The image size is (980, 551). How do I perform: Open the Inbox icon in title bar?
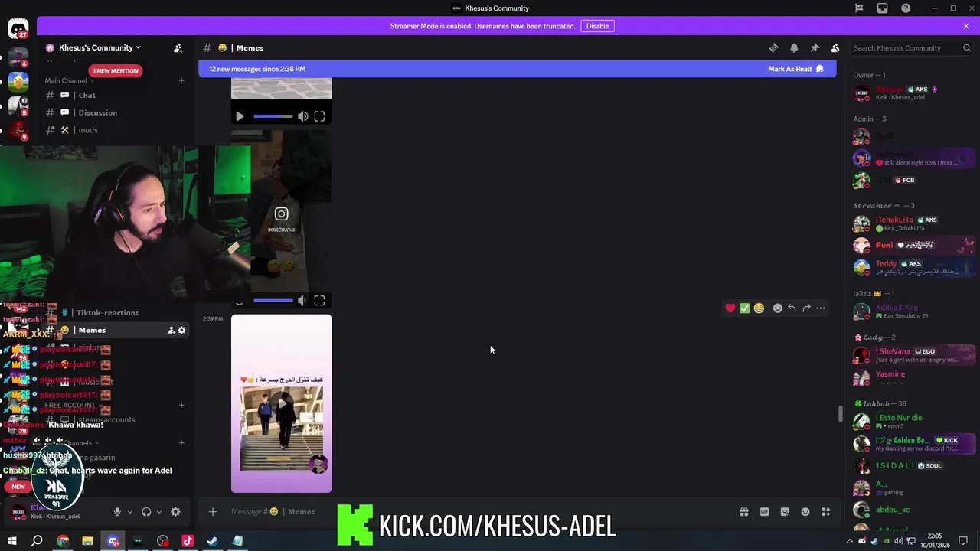(x=882, y=8)
